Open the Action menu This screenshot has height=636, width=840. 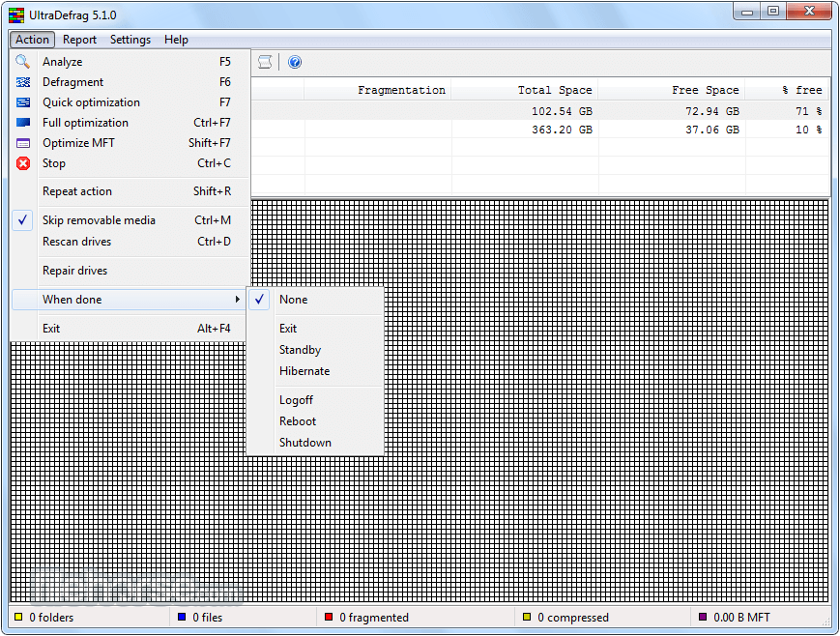(32, 40)
